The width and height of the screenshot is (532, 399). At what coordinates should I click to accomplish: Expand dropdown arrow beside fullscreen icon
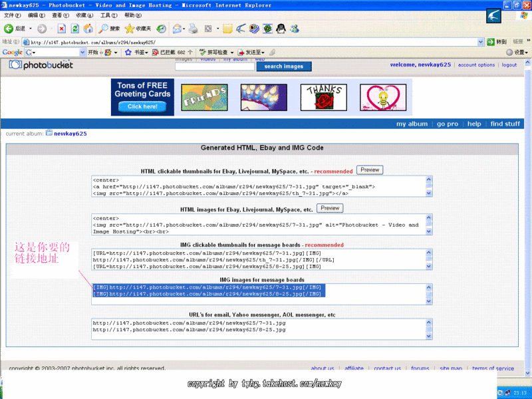pyautogui.click(x=218, y=29)
